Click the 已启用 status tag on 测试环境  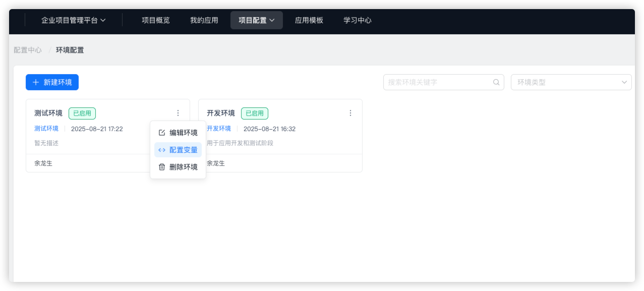(82, 113)
